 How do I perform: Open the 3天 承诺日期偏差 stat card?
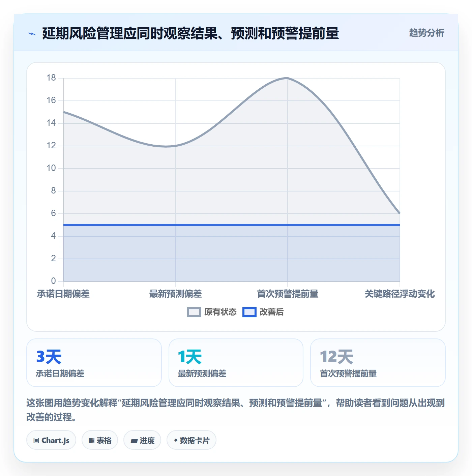pyautogui.click(x=94, y=363)
